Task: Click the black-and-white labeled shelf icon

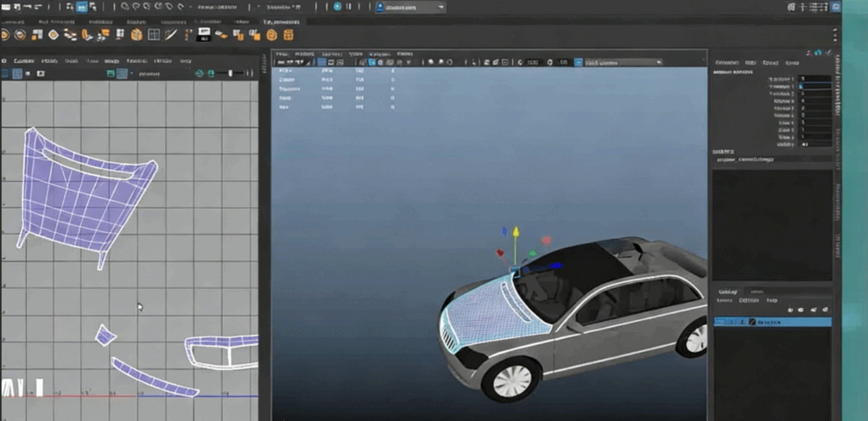Action: point(204,35)
